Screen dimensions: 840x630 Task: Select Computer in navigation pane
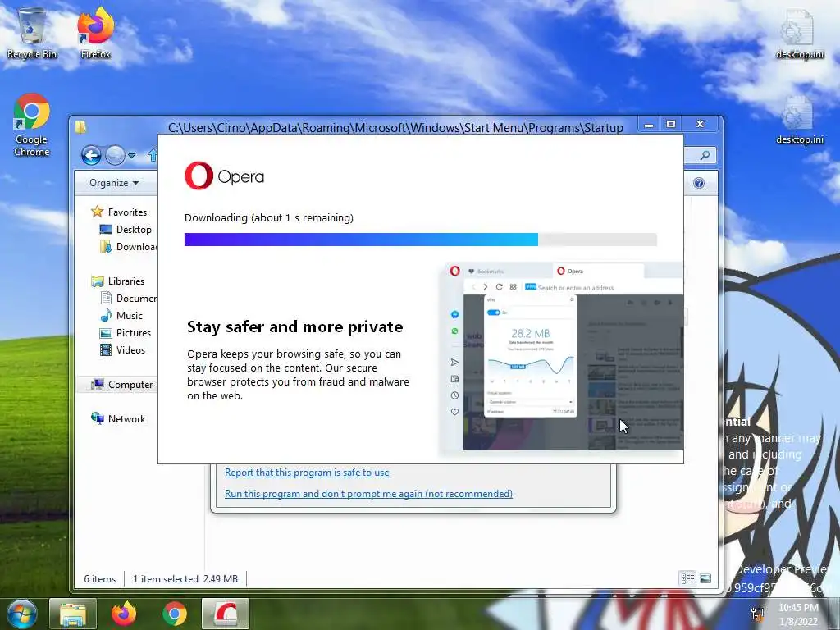[x=121, y=385]
